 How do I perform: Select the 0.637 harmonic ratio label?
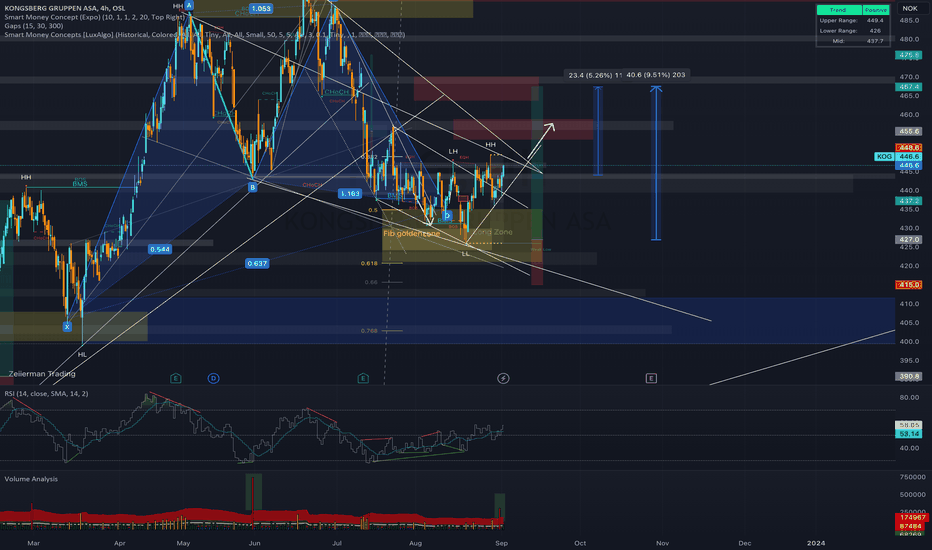tap(257, 263)
